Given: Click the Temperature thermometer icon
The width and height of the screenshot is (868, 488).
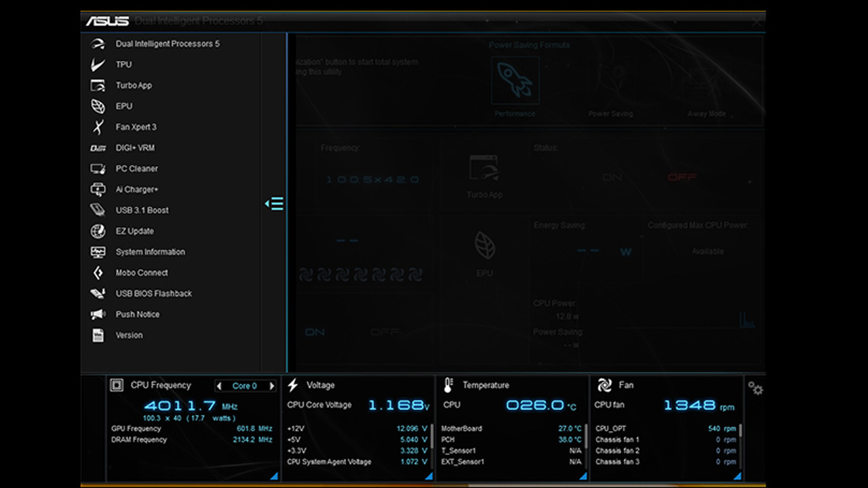Looking at the screenshot, I should [448, 385].
